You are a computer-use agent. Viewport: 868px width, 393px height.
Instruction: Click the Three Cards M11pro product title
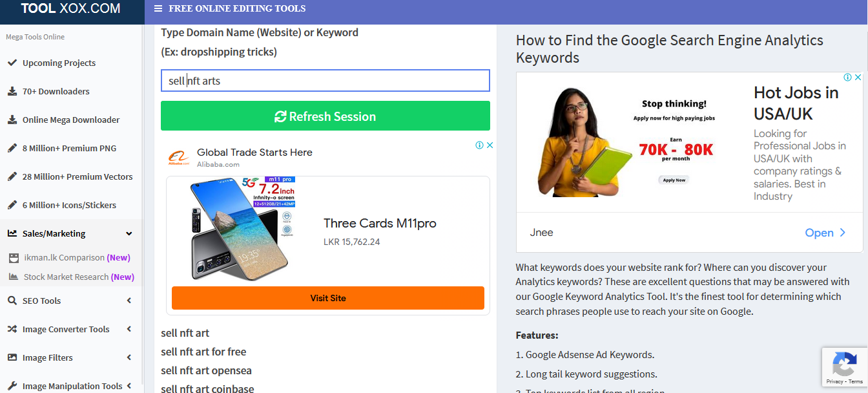point(380,224)
